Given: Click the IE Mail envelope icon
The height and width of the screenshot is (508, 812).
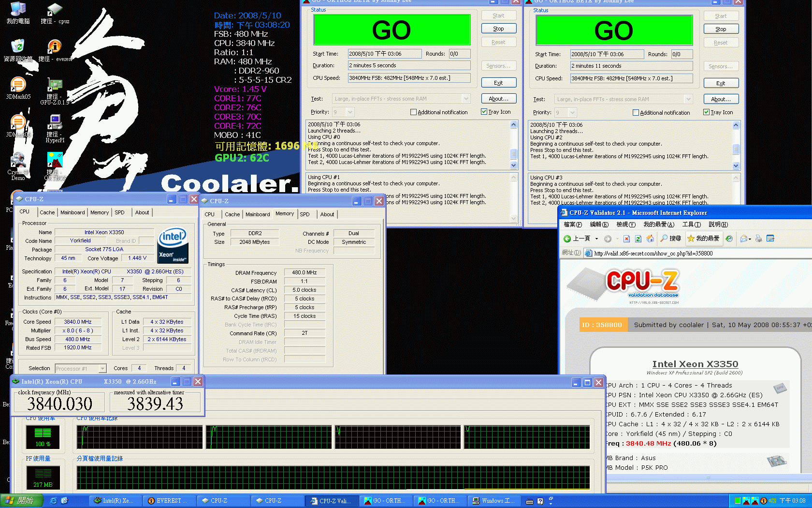Looking at the screenshot, I should point(743,239).
